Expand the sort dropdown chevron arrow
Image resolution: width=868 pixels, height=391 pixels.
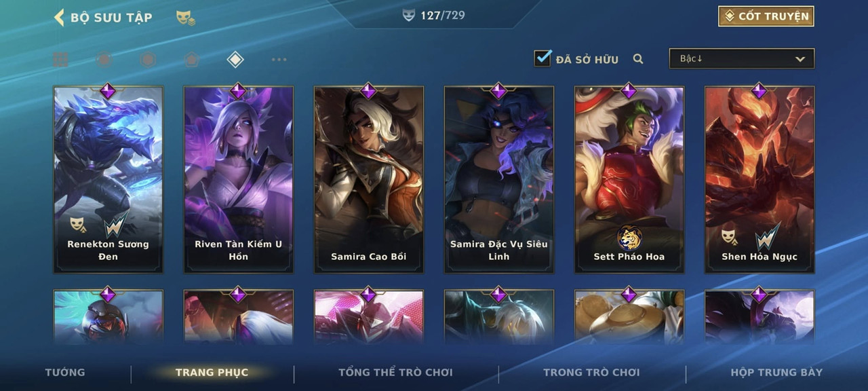[x=800, y=59]
